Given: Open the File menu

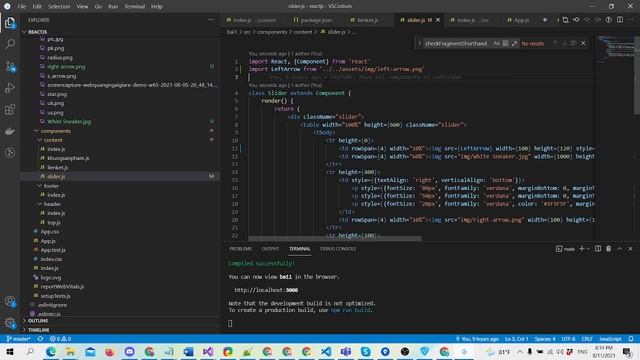Looking at the screenshot, I should click(x=22, y=7).
